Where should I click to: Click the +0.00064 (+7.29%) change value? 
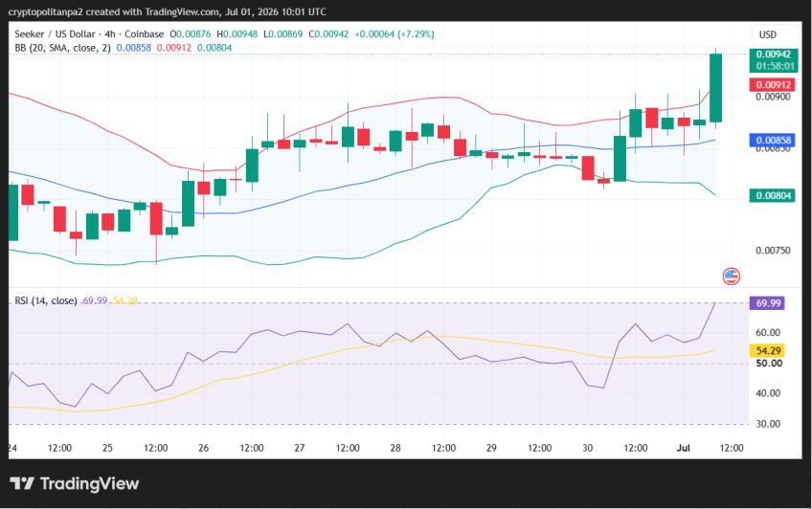[x=395, y=34]
